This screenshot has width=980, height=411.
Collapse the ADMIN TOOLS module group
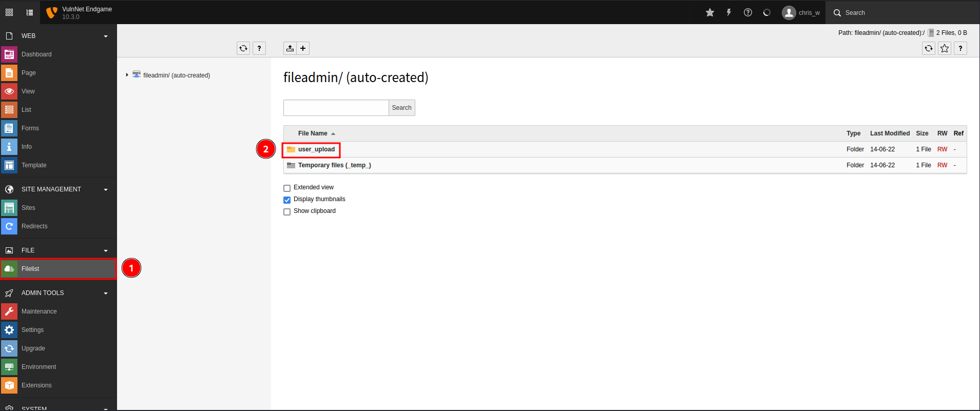tap(106, 293)
